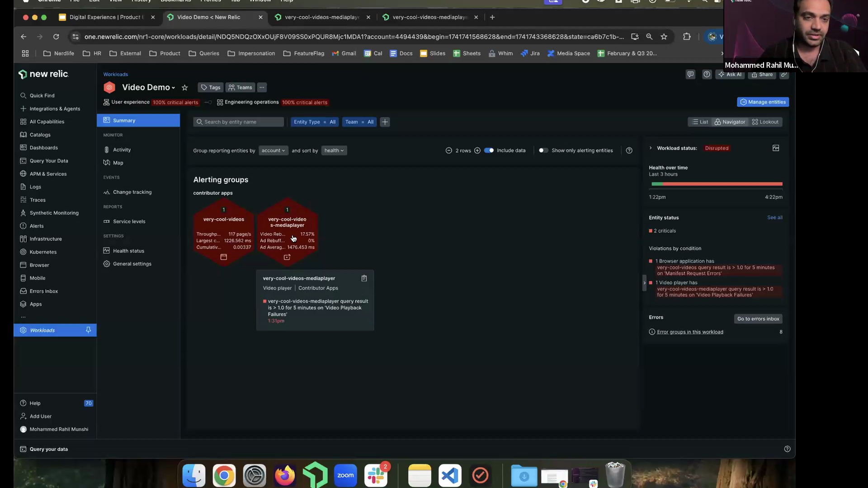Viewport: 868px width, 488px height.
Task: Switch to Lookout view
Action: (765, 122)
